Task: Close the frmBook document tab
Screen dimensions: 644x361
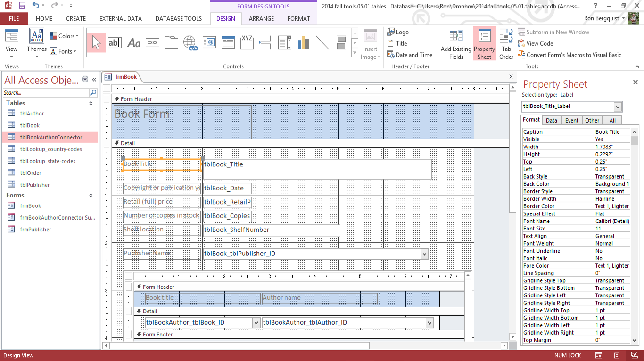Action: coord(511,76)
